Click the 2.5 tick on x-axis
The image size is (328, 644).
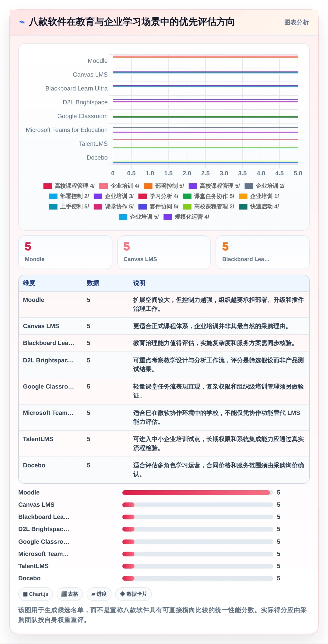(x=205, y=173)
